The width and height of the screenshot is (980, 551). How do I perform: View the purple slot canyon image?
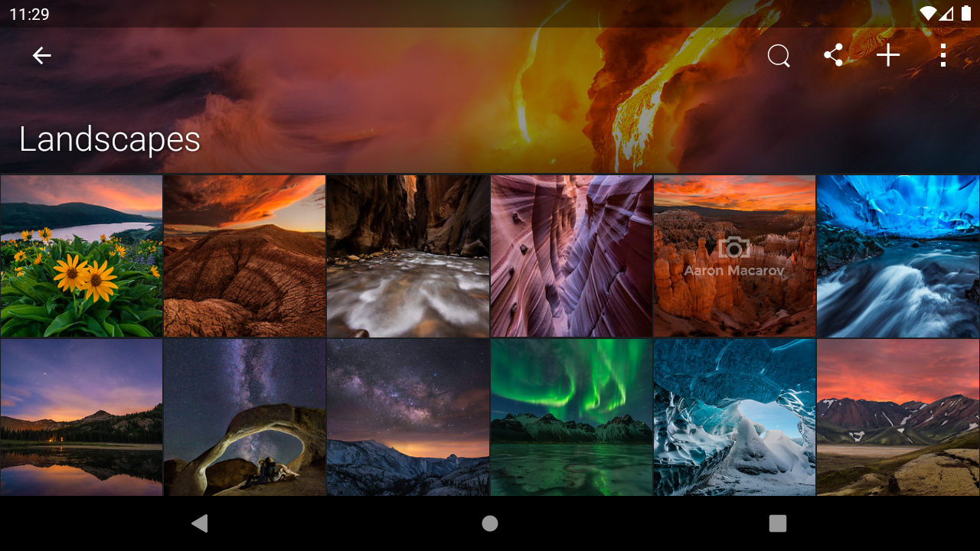571,256
